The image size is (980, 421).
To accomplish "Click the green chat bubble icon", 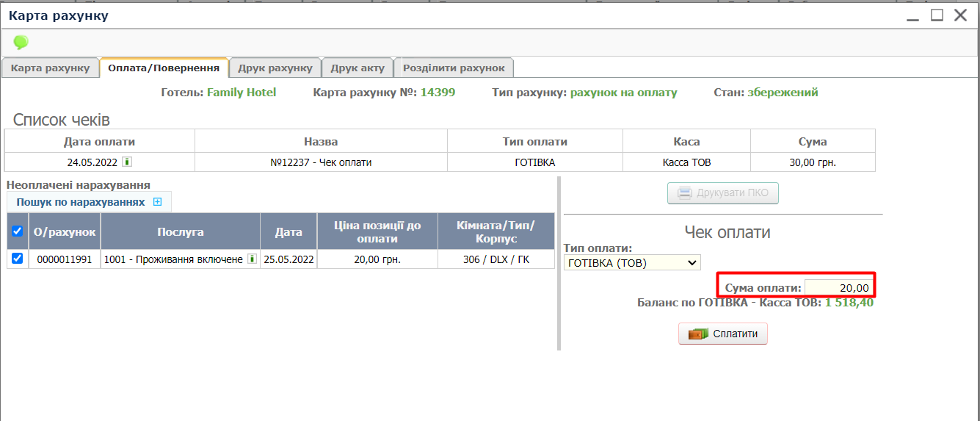I will [21, 43].
